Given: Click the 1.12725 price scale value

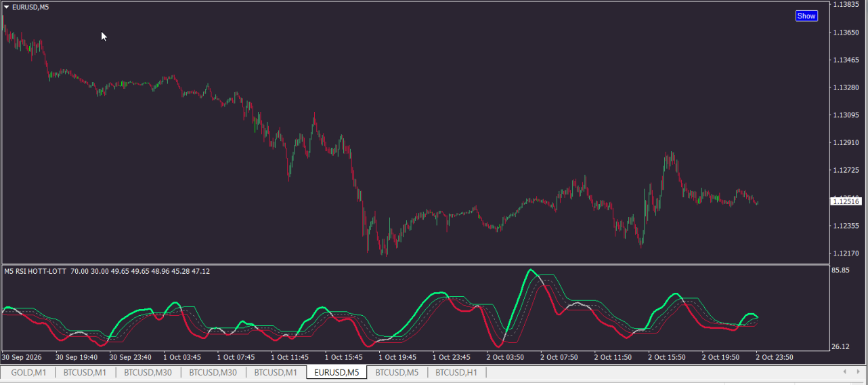Looking at the screenshot, I should click(x=846, y=171).
